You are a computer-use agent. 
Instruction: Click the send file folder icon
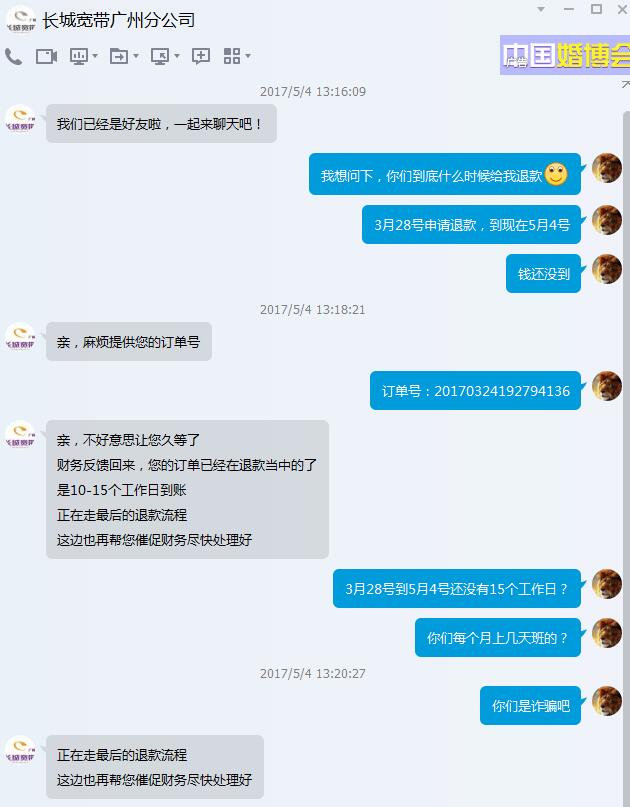119,56
